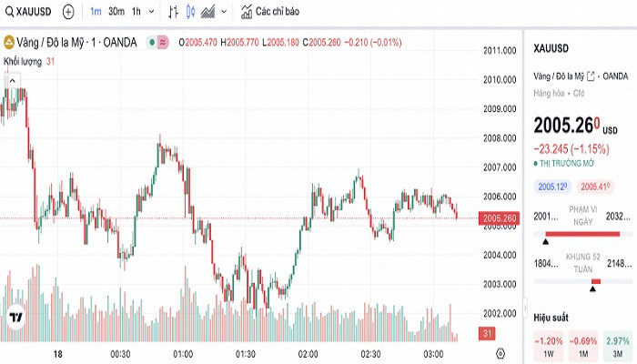Toggle the pink approximation symbol indicator
Screen dimensions: 637x364
[164, 42]
